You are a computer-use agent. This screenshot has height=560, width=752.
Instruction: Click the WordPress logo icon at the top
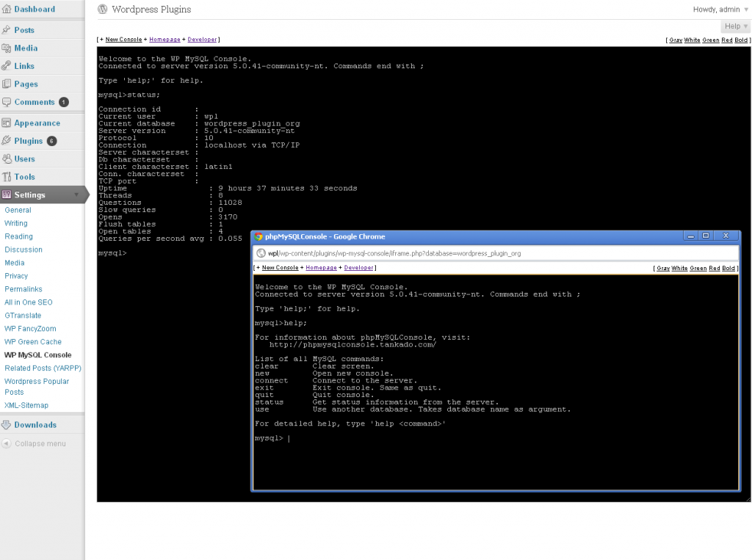click(101, 10)
